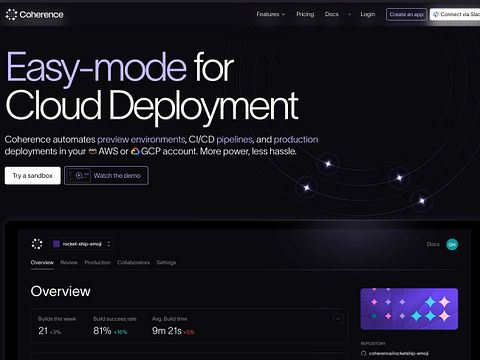This screenshot has width=480, height=360.
Task: Click the Try a sandbox button
Action: pyautogui.click(x=33, y=175)
